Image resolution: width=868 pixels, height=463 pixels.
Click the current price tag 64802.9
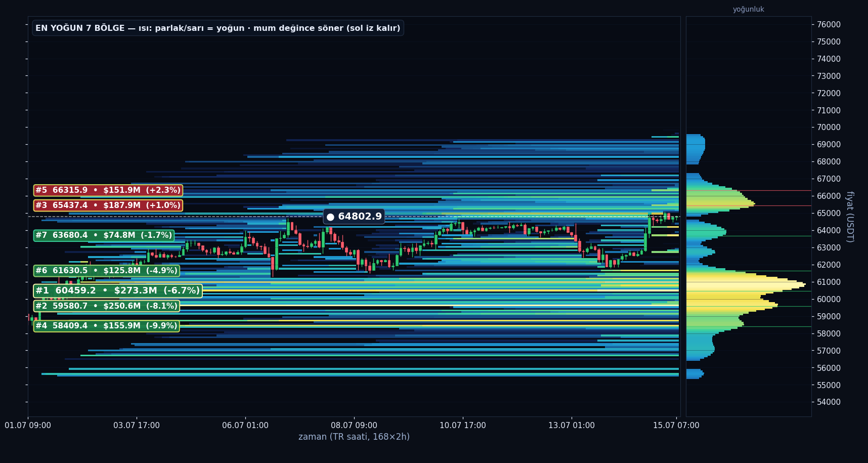click(354, 217)
